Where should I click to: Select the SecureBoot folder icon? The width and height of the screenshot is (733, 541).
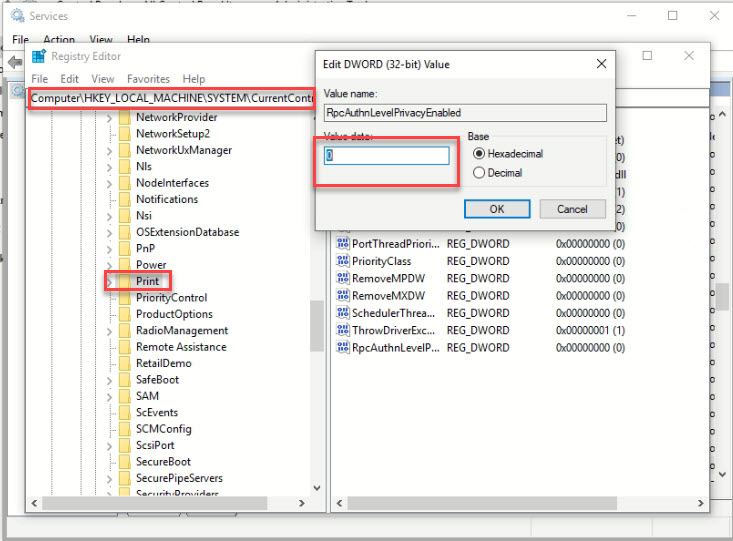124,462
